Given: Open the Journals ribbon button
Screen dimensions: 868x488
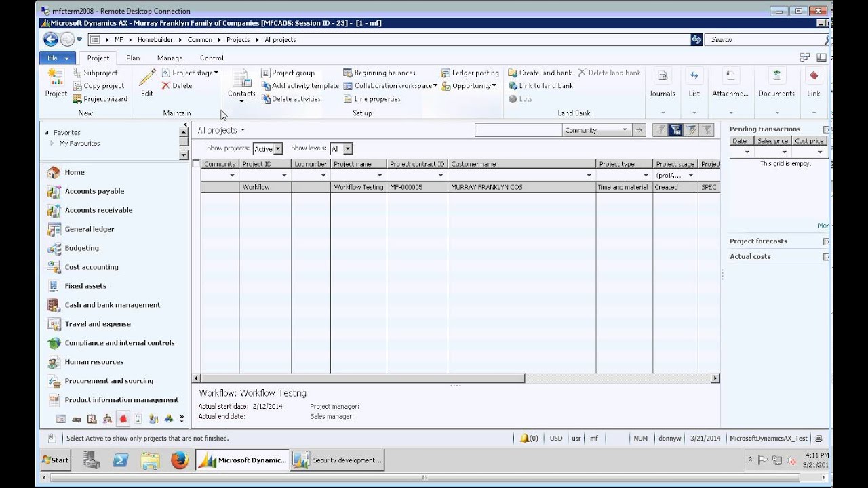Looking at the screenshot, I should pos(662,83).
